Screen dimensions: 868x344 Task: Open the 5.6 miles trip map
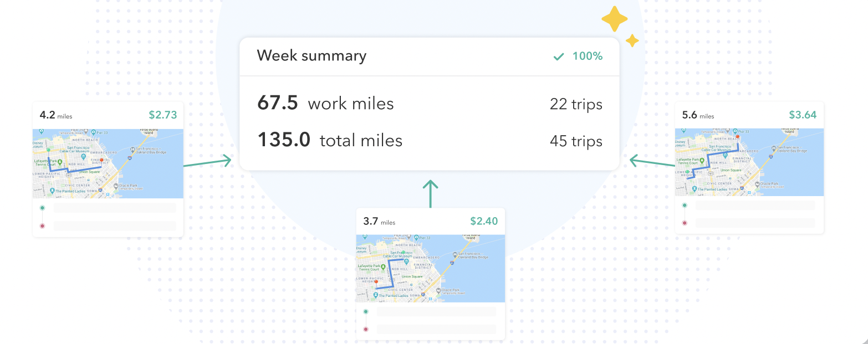[749, 162]
